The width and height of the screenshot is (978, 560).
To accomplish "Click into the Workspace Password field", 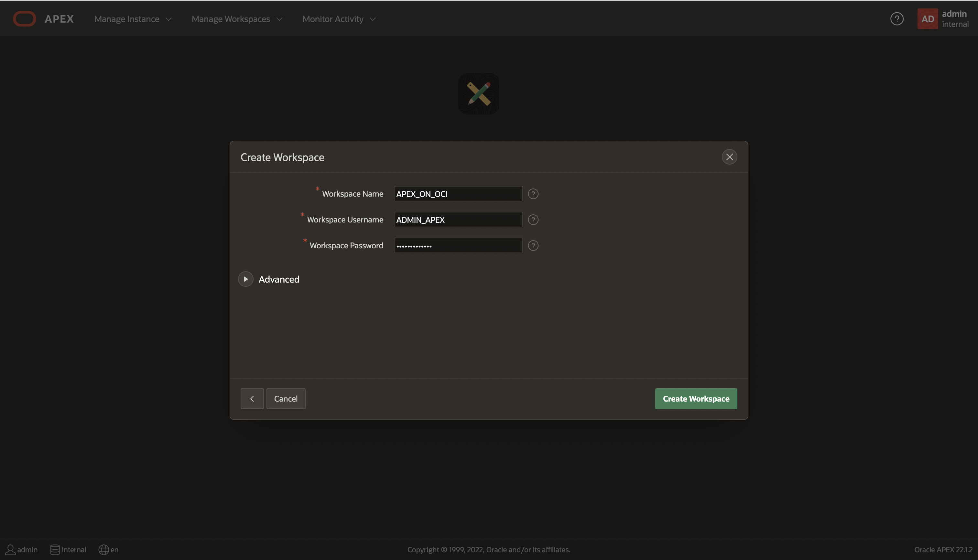I will tap(458, 245).
